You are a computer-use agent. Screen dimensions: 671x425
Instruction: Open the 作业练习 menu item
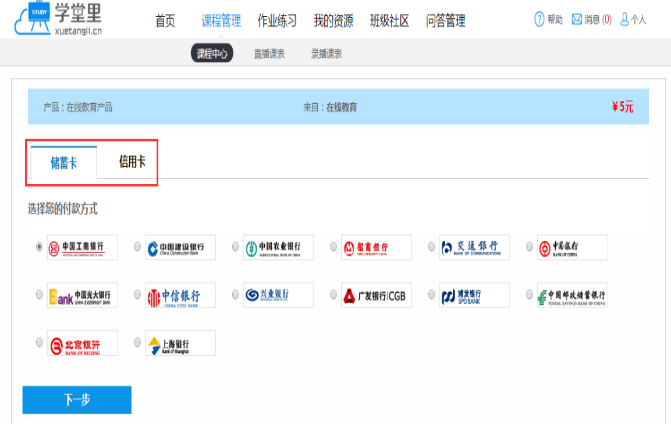click(x=277, y=21)
